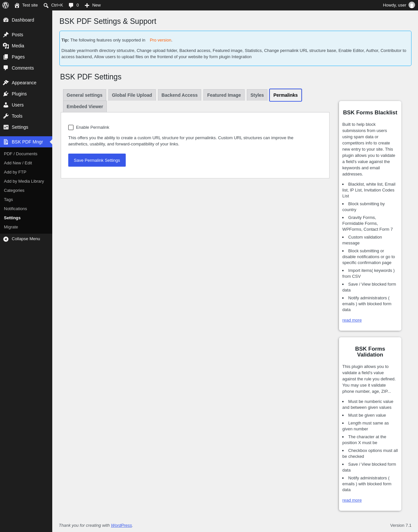Viewport: 418px width, 532px height.
Task: Select the bold Settings submenu item
Action: click(12, 218)
